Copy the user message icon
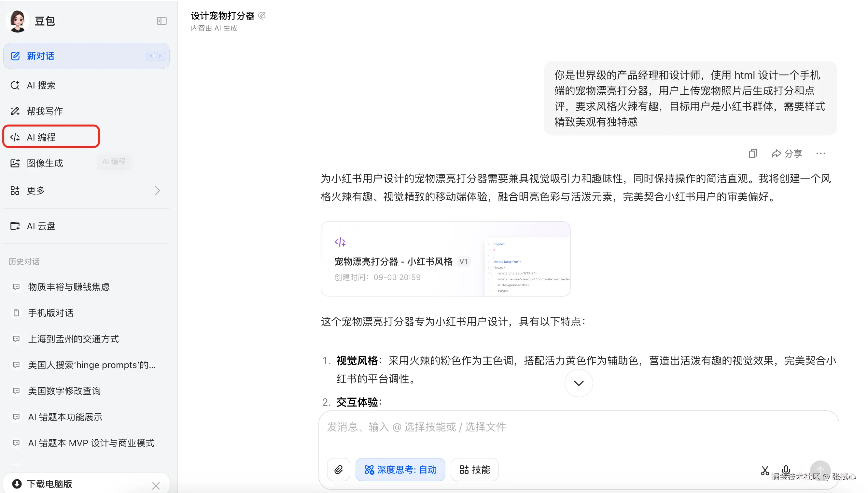This screenshot has height=493, width=868. pyautogui.click(x=753, y=154)
